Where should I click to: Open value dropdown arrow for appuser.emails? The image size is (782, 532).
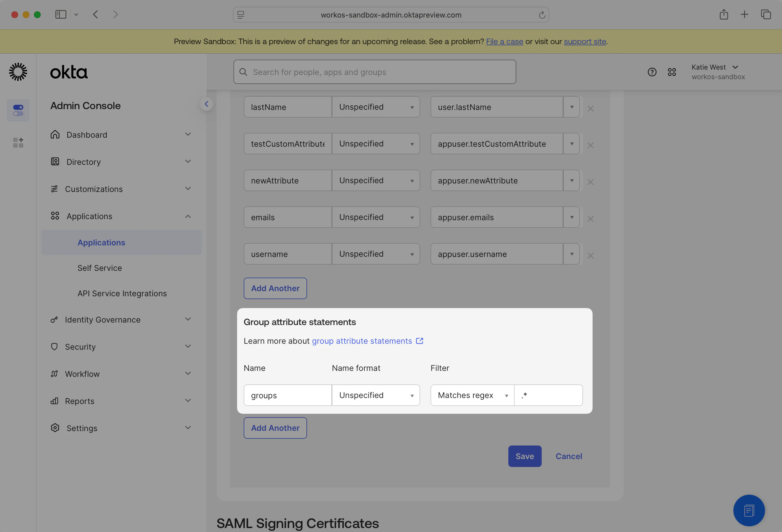[571, 217]
